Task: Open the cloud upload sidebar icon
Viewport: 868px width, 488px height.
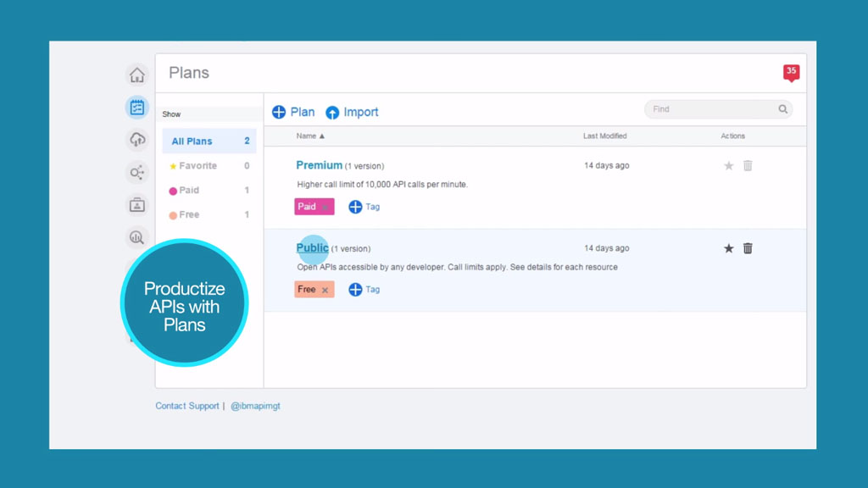Action: (x=137, y=140)
